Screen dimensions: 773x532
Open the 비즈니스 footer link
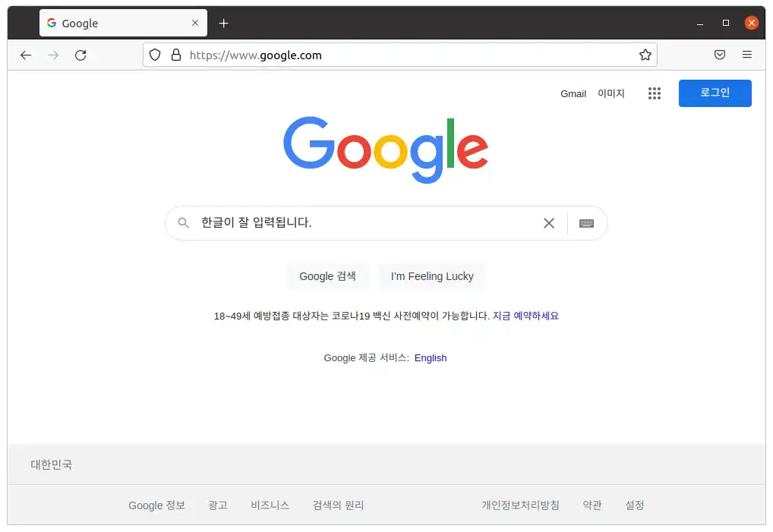coord(270,505)
